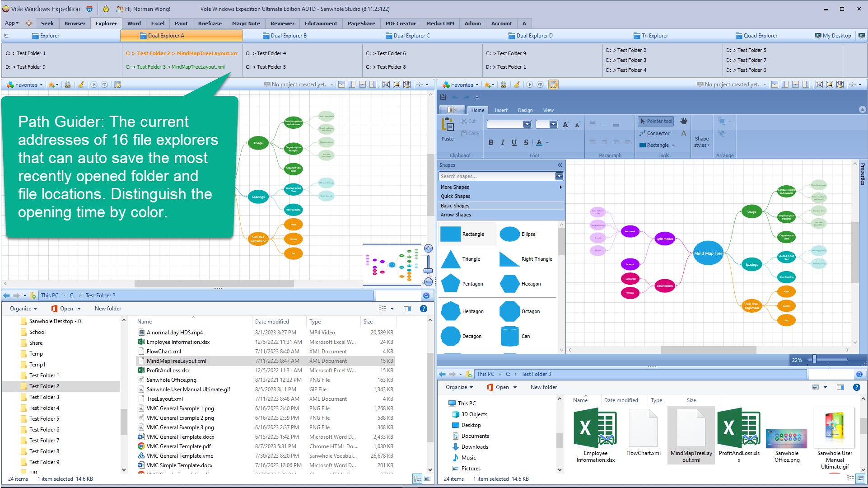Switch to the Design ribbon tab

tap(525, 110)
